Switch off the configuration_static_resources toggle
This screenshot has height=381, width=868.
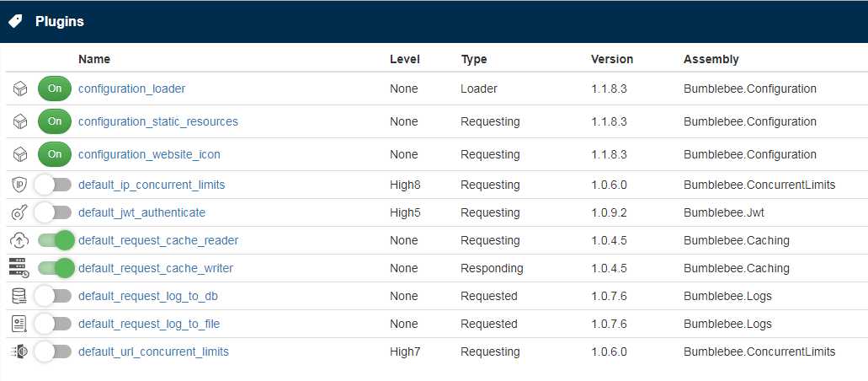[x=55, y=121]
